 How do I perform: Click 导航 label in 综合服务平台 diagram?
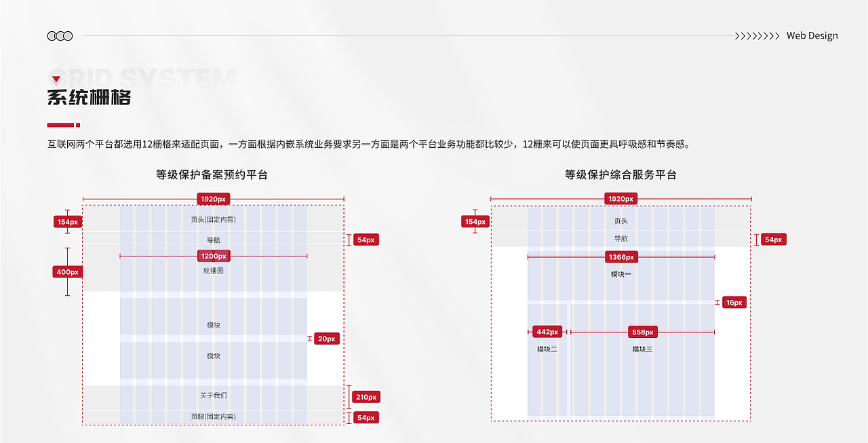coord(621,239)
